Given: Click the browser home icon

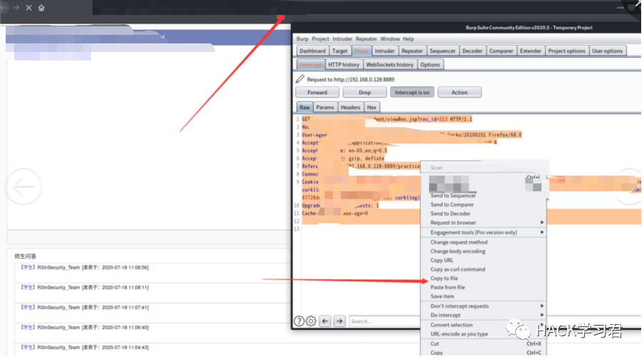Looking at the screenshot, I should tap(41, 8).
